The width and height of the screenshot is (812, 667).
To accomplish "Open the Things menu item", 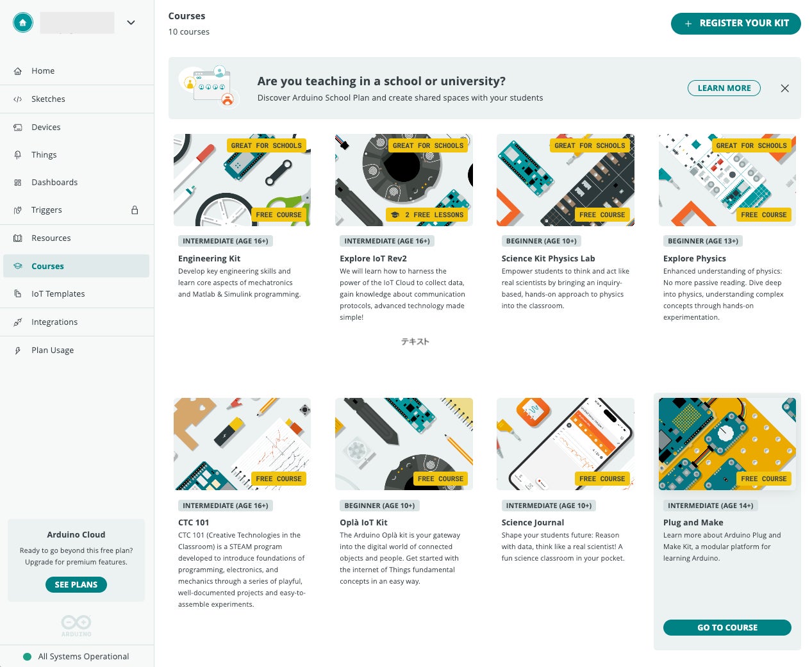I will (77, 155).
